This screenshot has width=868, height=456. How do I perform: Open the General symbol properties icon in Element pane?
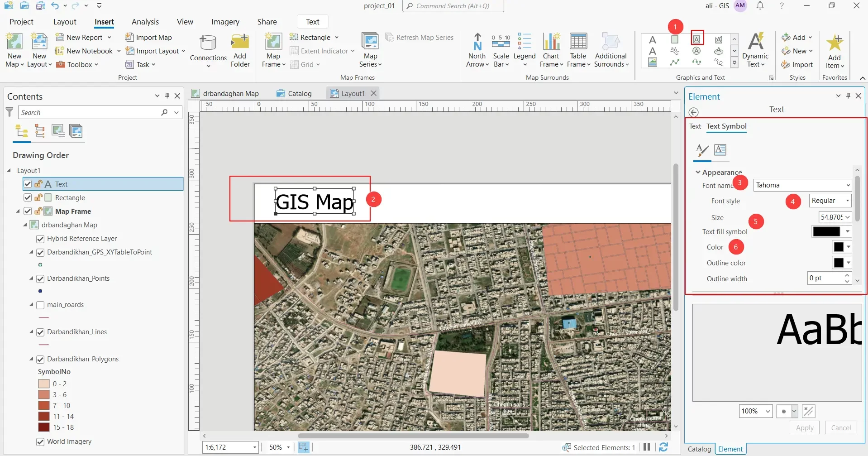(x=702, y=150)
